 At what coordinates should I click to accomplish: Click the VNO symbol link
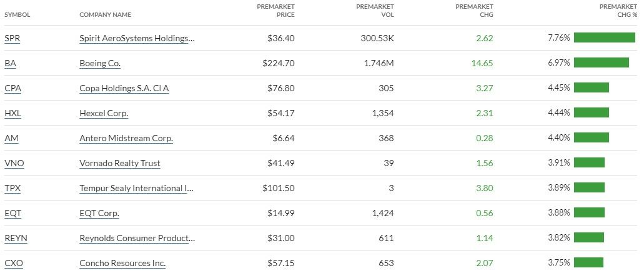coord(14,163)
